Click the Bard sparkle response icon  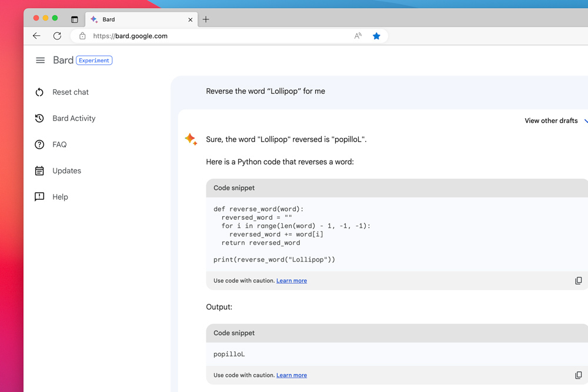[191, 139]
